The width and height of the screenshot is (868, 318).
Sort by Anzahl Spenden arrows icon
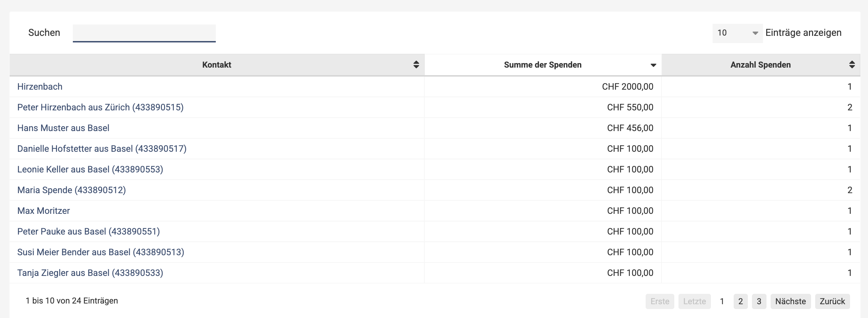click(852, 65)
